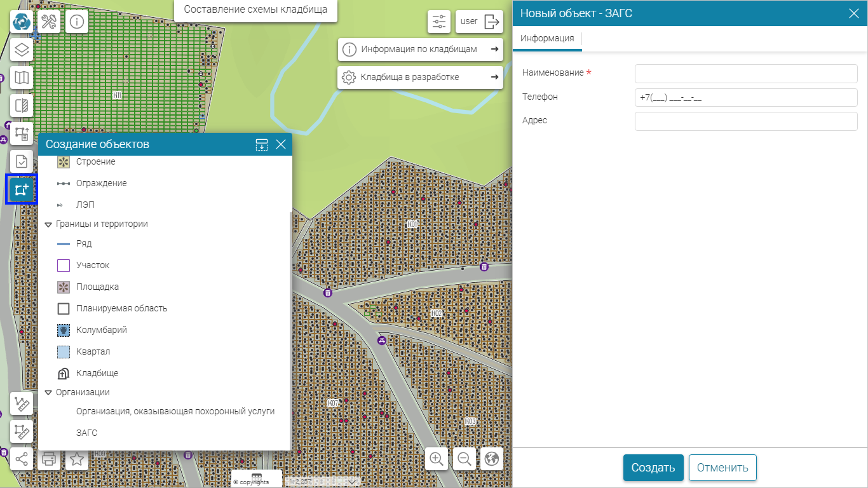This screenshot has width=868, height=488.
Task: Open the filter settings sliders icon
Action: coord(439,22)
